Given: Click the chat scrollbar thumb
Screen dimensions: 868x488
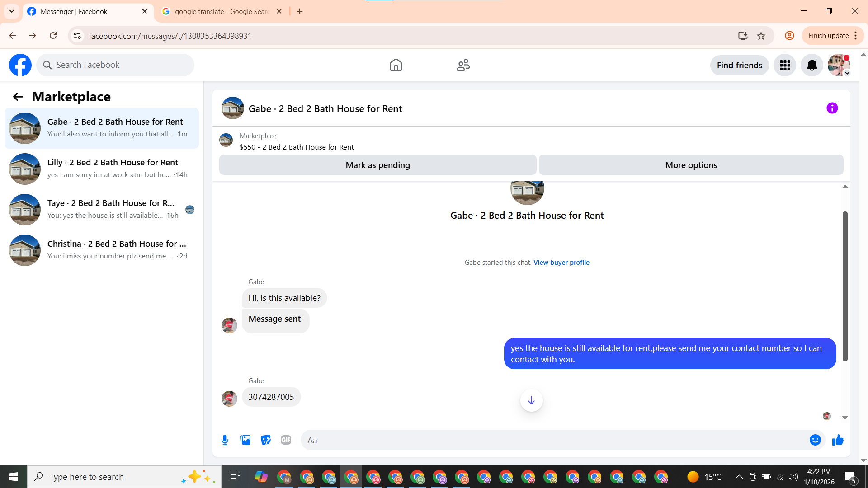Looking at the screenshot, I should click(844, 286).
